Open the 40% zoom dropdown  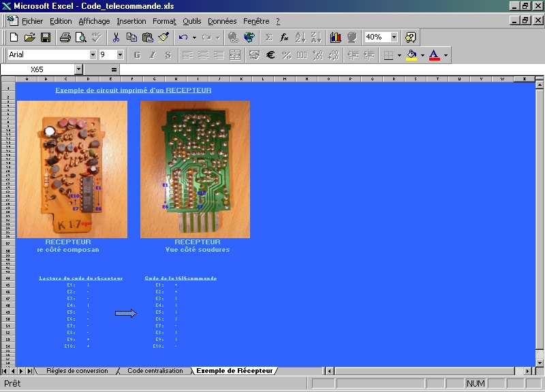pos(394,37)
